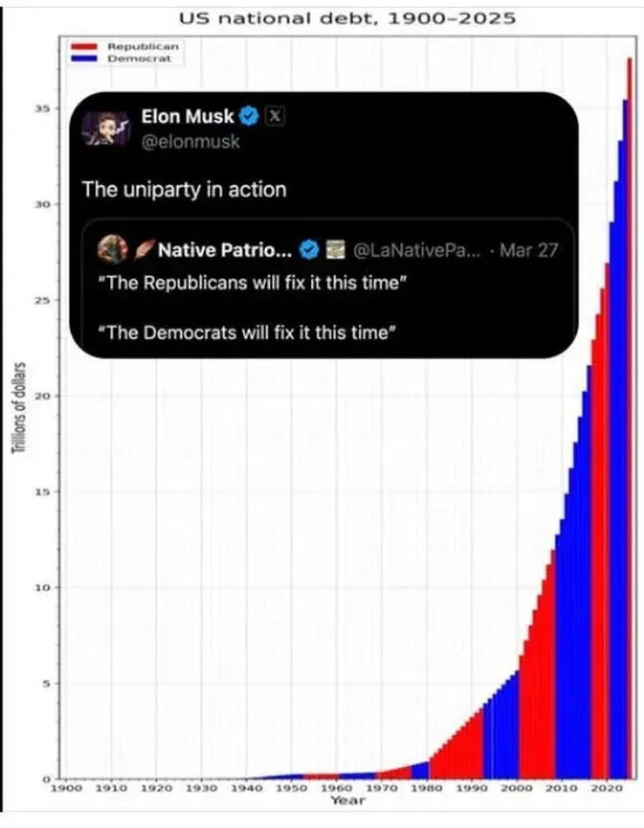The image size is (644, 828).
Task: Click the verified badge next to Native Patrio...
Action: pos(309,250)
